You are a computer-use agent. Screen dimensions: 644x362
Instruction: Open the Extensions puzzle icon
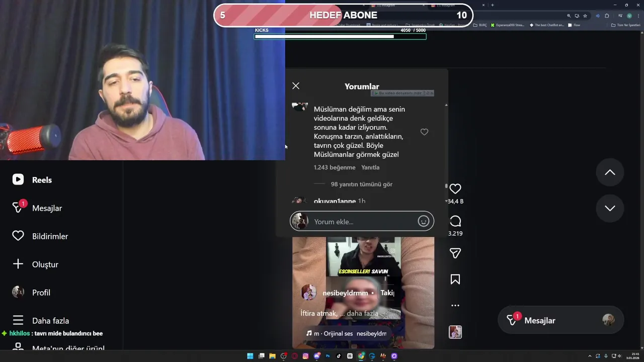[x=607, y=16]
